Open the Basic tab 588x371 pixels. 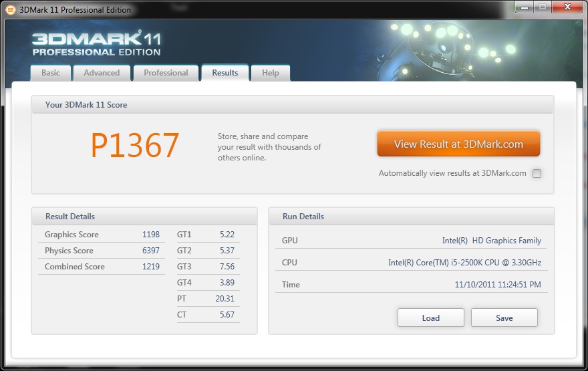pyautogui.click(x=51, y=73)
